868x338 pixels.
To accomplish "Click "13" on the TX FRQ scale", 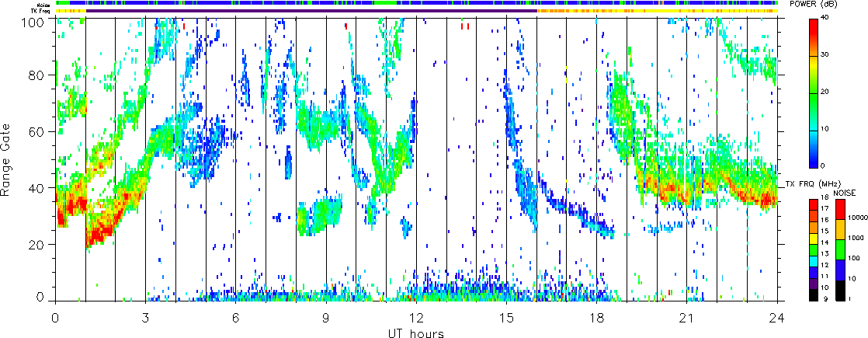I will [825, 254].
